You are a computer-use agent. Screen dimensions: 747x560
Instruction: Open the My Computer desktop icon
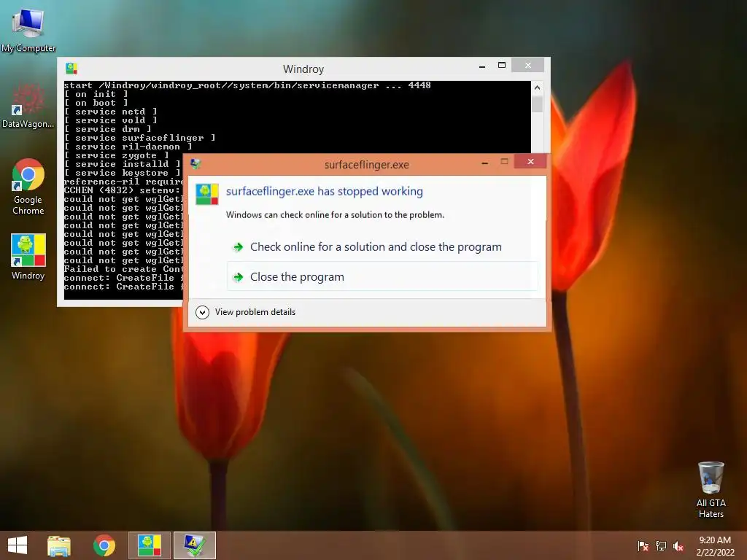pos(28,29)
